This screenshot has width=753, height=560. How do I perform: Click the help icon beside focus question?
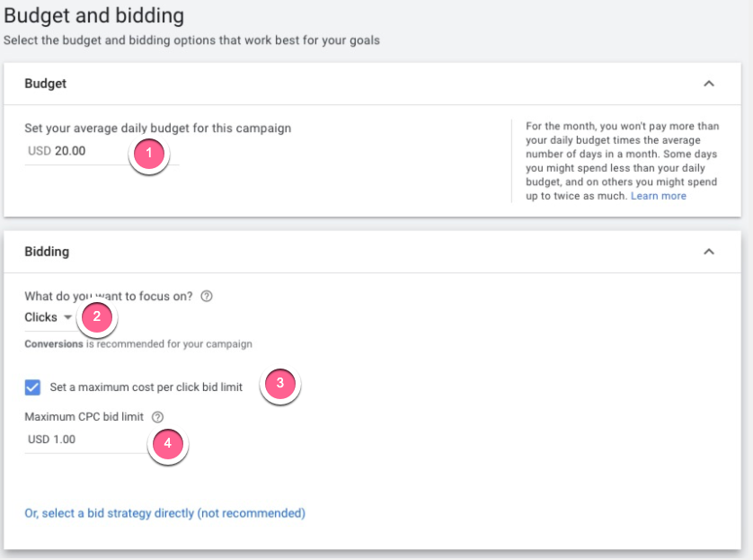click(x=207, y=297)
